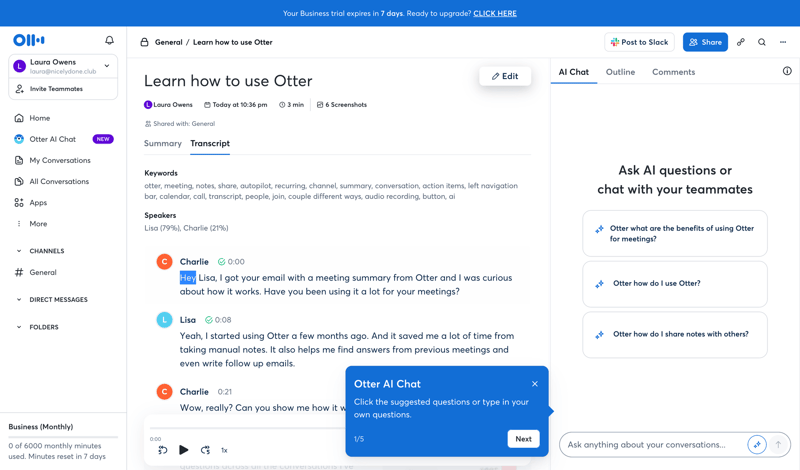
Task: Select suggestion about benefits of using Otter
Action: (x=675, y=233)
